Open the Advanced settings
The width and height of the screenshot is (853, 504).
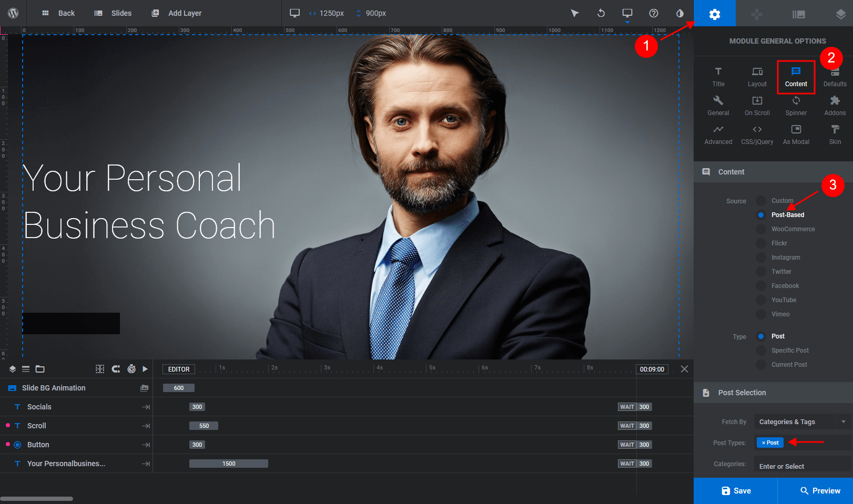point(718,135)
